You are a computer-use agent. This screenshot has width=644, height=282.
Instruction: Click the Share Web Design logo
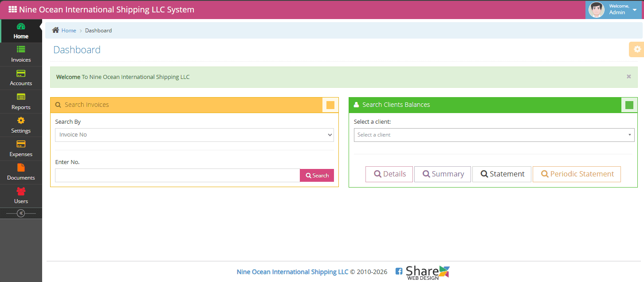click(428, 272)
